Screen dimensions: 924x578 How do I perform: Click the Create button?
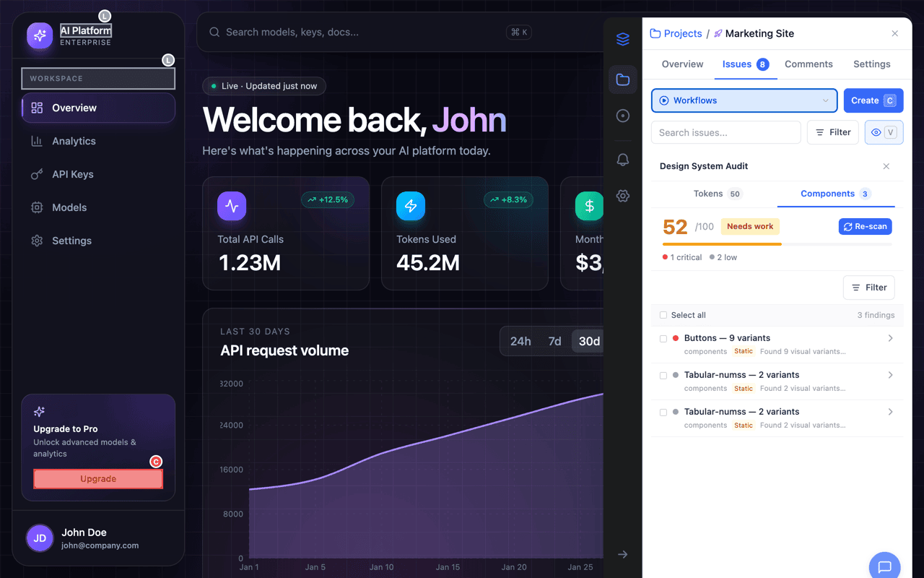pos(873,100)
